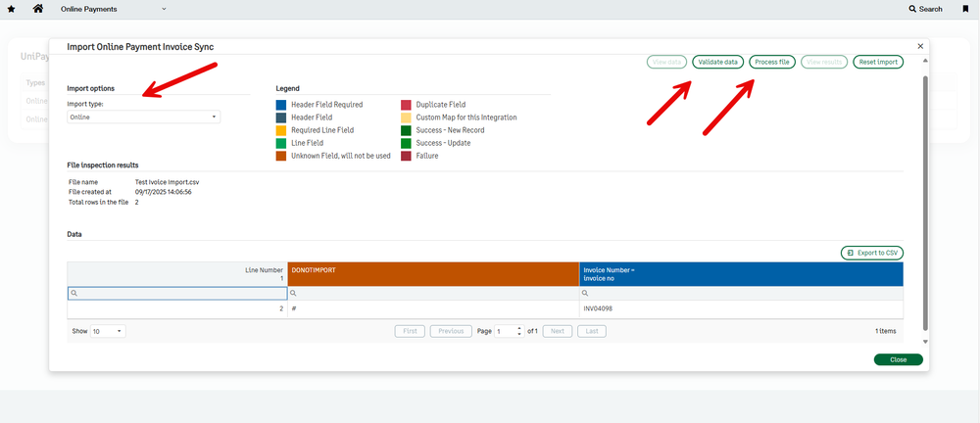Click scrollbar down arrow in dialog
Image resolution: width=980 pixels, height=423 pixels.
coord(926,342)
